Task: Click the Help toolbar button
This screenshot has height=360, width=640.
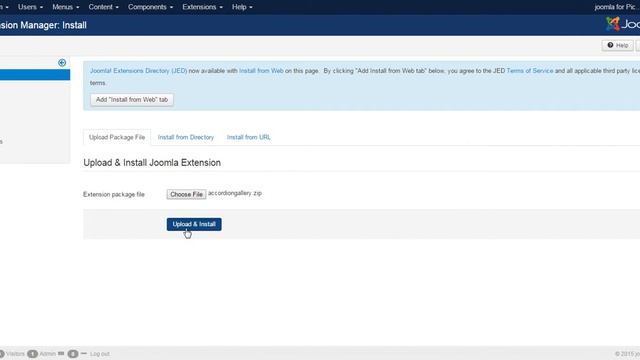Action: (617, 45)
